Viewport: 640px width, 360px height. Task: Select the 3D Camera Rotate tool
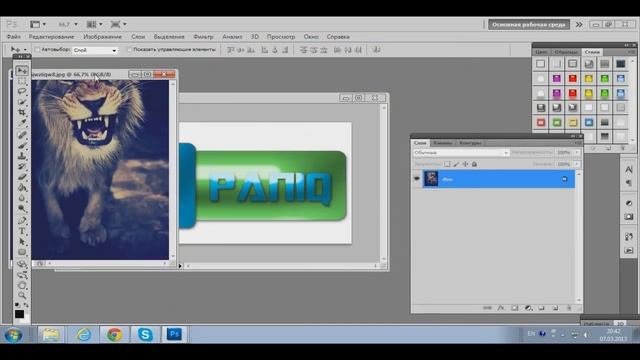point(22,275)
